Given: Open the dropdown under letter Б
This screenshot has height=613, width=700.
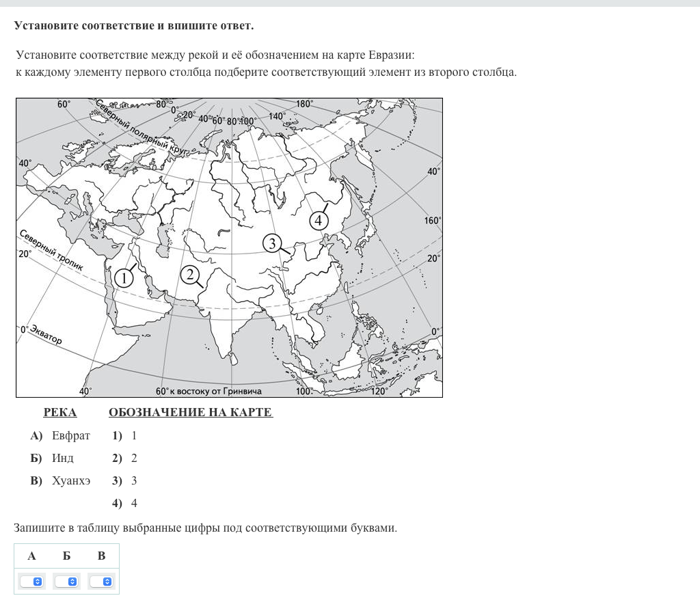Looking at the screenshot, I should point(67,581).
